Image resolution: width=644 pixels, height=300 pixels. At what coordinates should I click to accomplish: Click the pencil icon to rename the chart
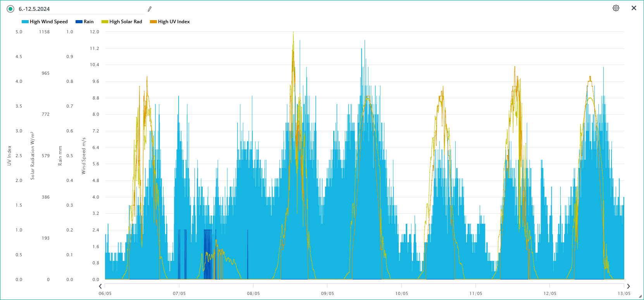[150, 9]
